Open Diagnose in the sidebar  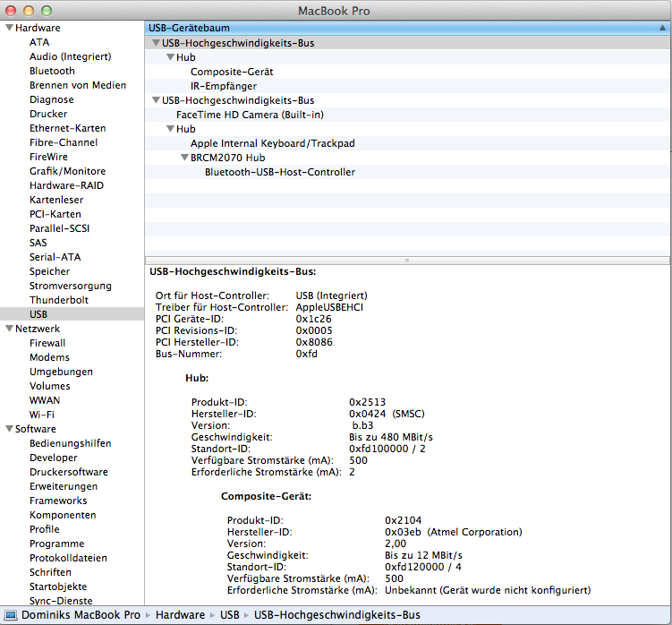pos(51,99)
